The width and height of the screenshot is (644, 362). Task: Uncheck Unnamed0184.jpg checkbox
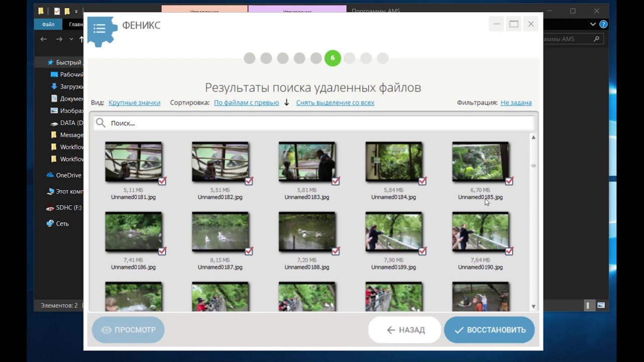click(x=423, y=181)
